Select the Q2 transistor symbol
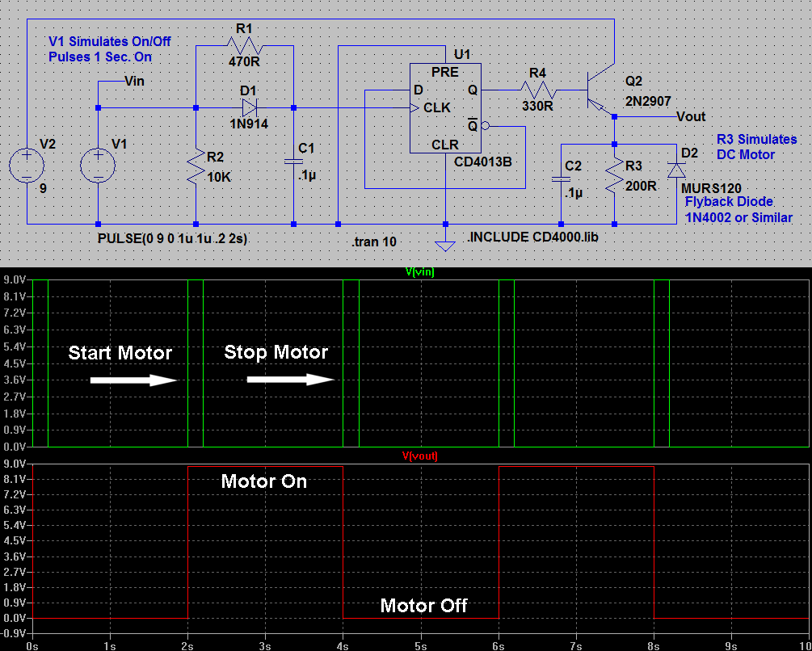This screenshot has width=812, height=651. 600,89
